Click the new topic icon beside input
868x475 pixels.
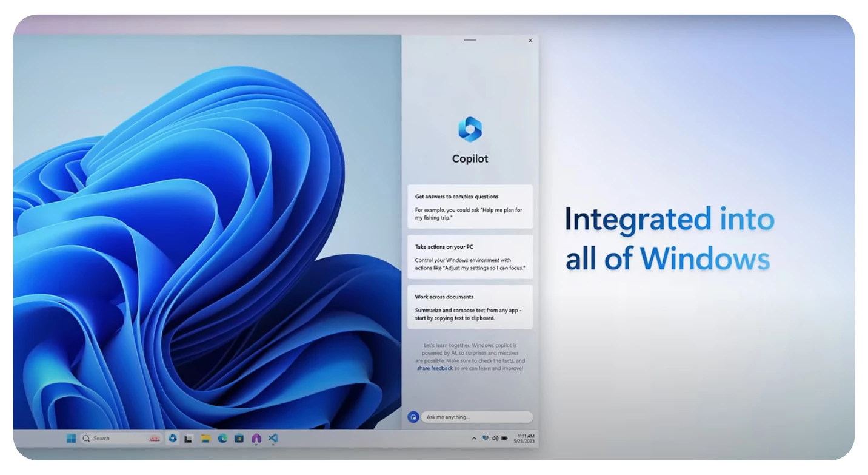point(413,417)
